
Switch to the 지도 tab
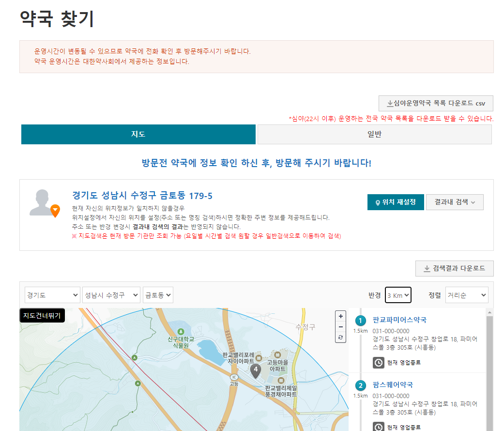click(138, 134)
